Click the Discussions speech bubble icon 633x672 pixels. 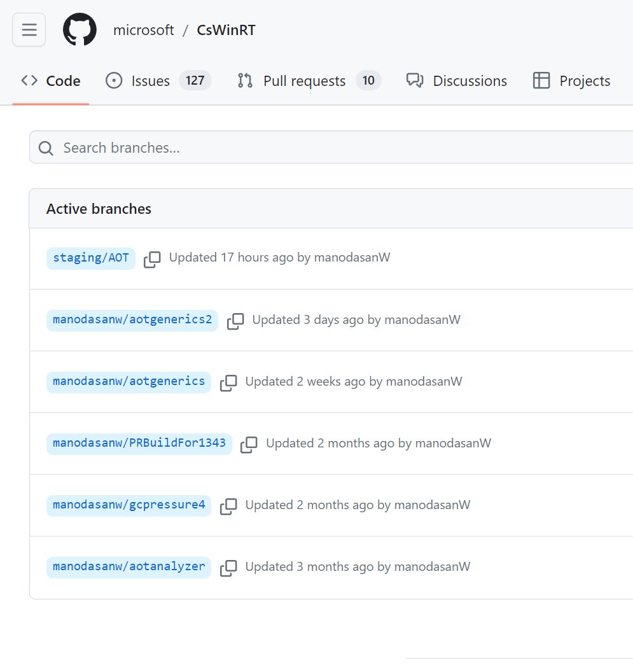415,81
